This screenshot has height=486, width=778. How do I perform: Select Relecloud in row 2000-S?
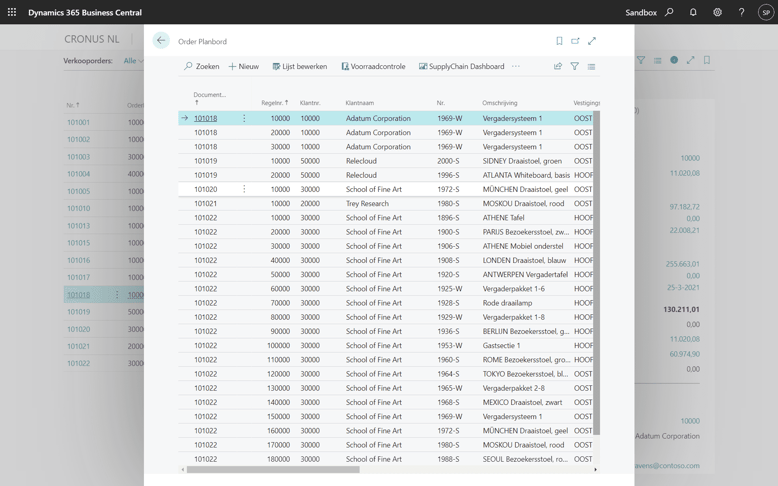tap(361, 161)
